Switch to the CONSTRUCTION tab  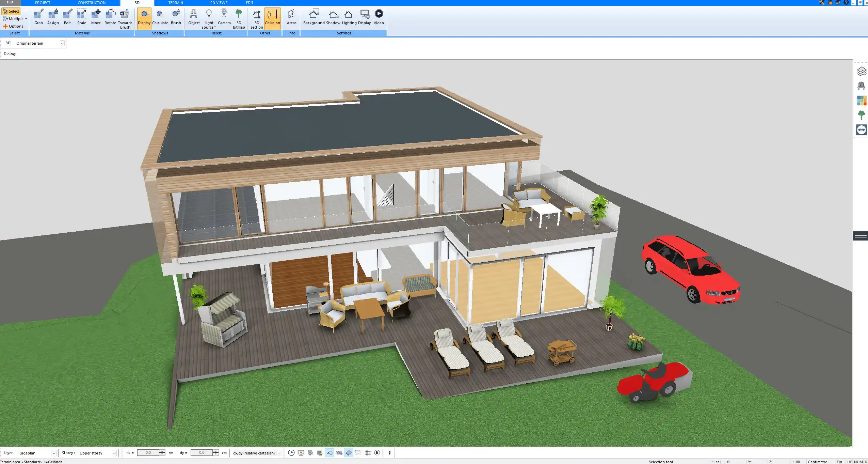point(92,3)
